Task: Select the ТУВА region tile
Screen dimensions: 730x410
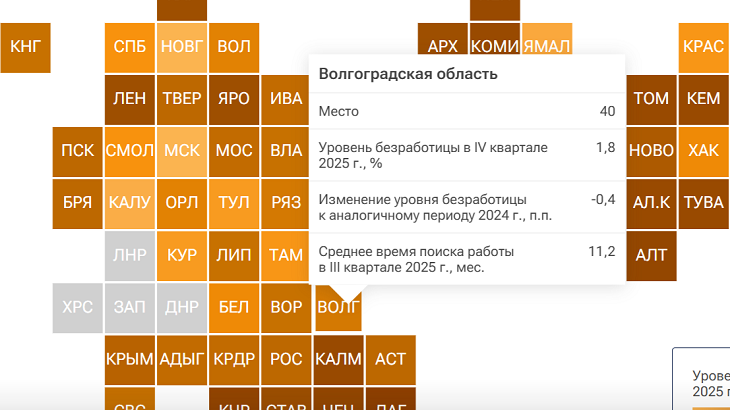Action: (x=703, y=202)
